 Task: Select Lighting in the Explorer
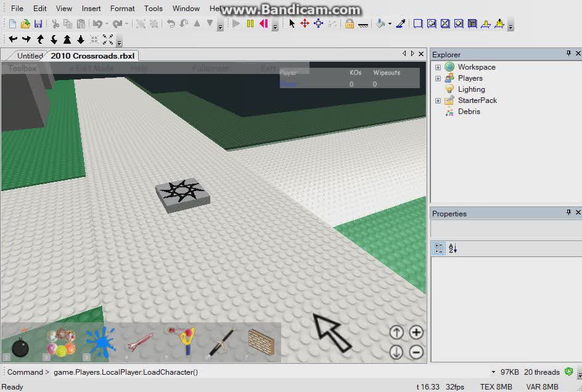click(x=472, y=89)
